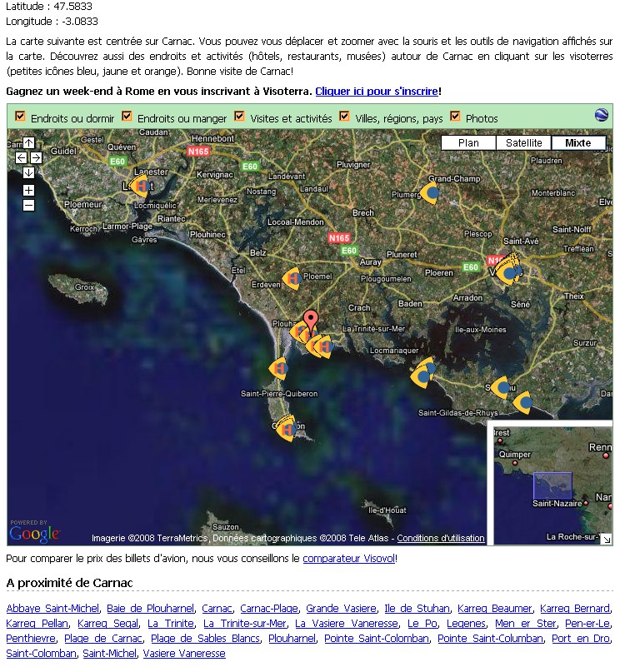
Task: Open the blue marker near Sarzeau
Action: tap(500, 387)
